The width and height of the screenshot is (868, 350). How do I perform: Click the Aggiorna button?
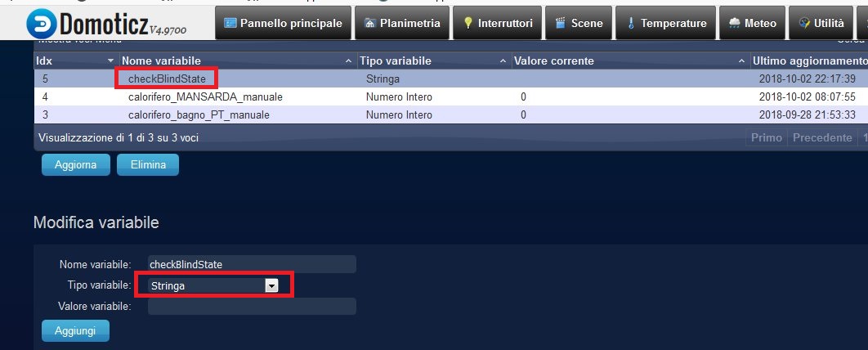point(76,164)
